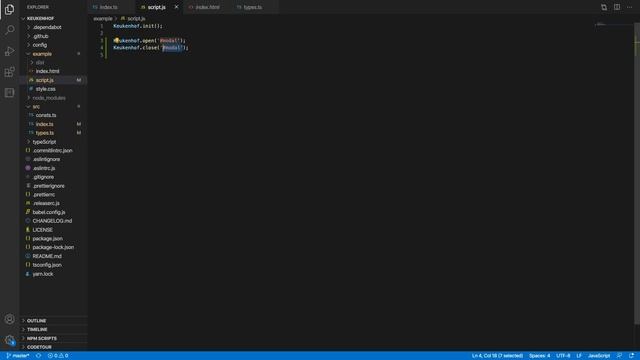Open .releaserc.js file
The width and height of the screenshot is (640, 360).
click(x=46, y=203)
